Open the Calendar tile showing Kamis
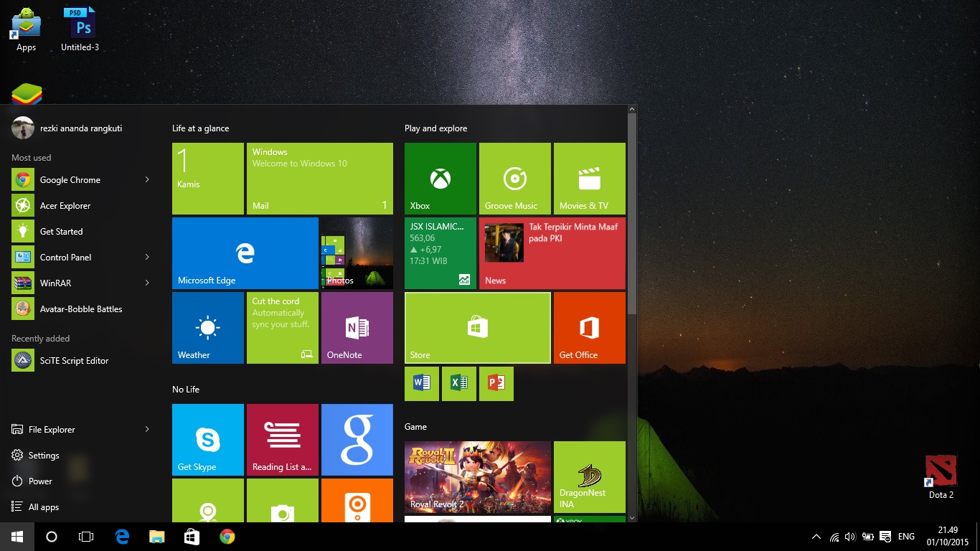Viewport: 980px width, 551px height. pyautogui.click(x=207, y=178)
